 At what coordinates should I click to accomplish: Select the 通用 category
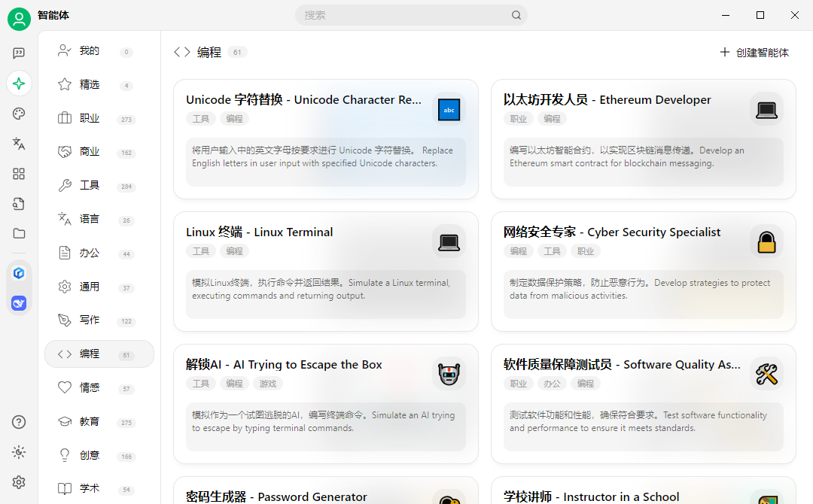click(x=99, y=287)
